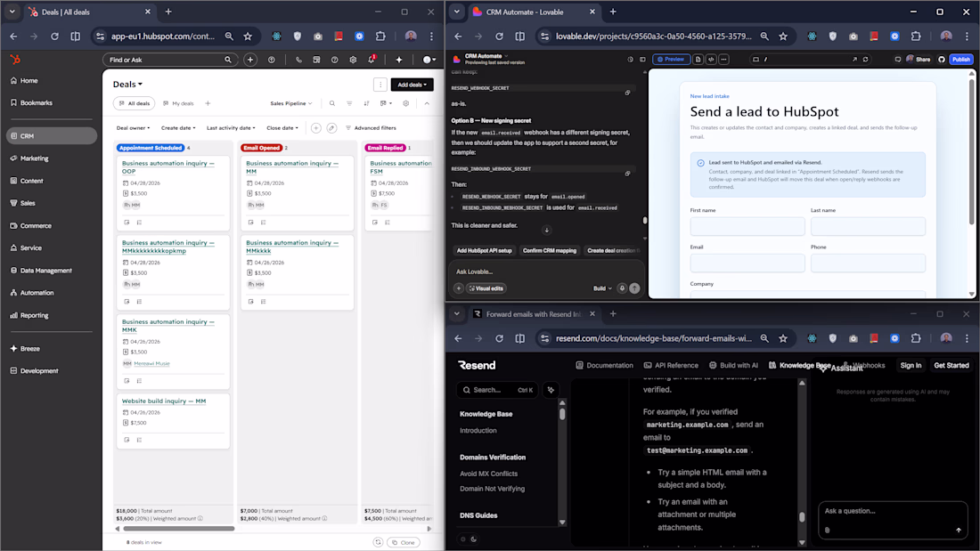Click the microphone icon in Lovable chat
This screenshot has height=551, width=980.
(622, 288)
